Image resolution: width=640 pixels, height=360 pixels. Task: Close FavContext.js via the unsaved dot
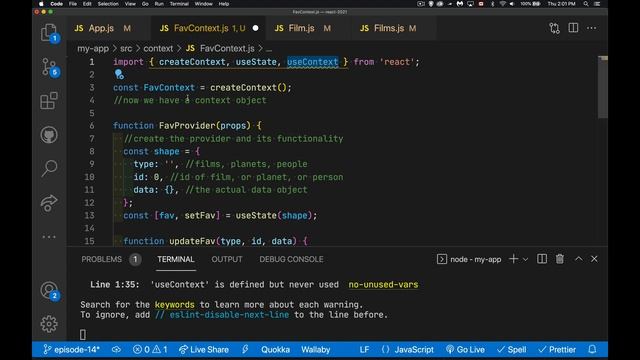[x=256, y=28]
